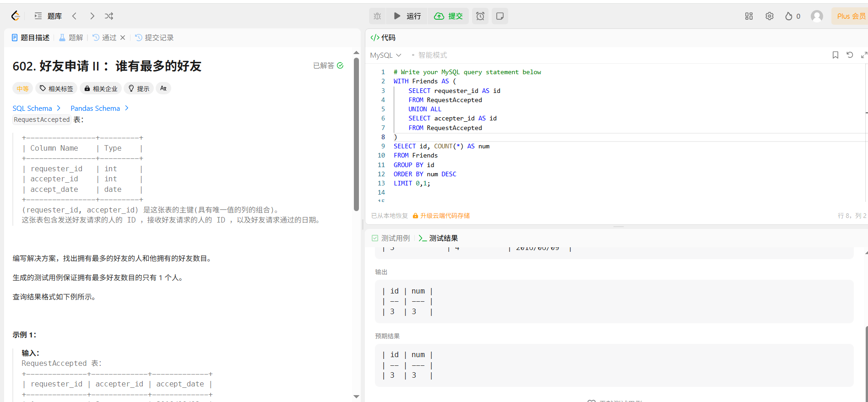
Task: Click 升级云端代码存储 link
Action: coord(441,216)
